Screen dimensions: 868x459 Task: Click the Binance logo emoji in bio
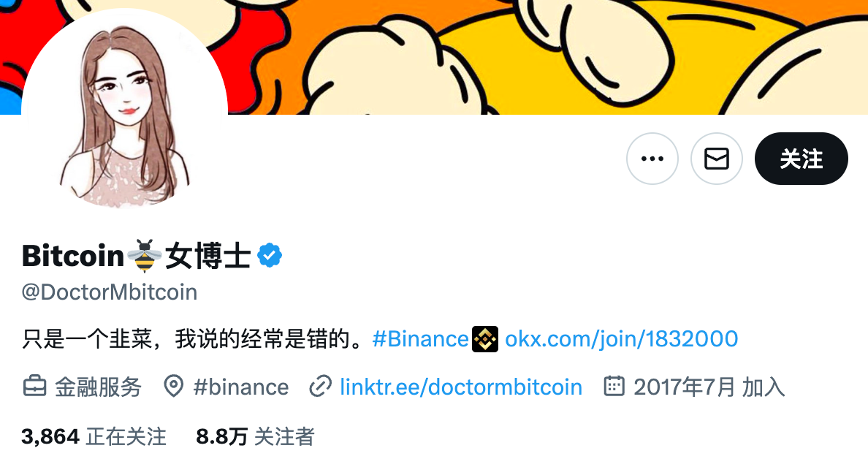click(485, 339)
